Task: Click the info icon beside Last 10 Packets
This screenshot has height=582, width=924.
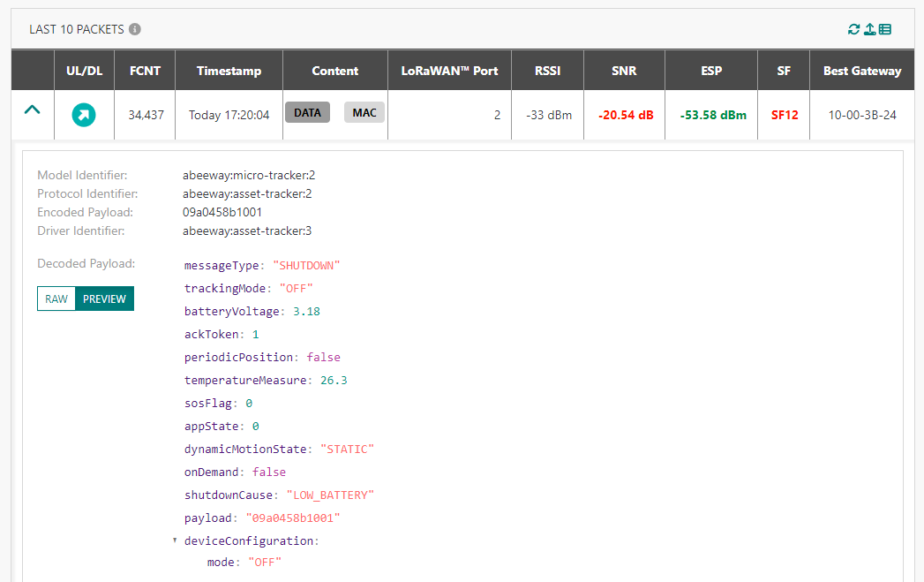Action: (x=135, y=29)
